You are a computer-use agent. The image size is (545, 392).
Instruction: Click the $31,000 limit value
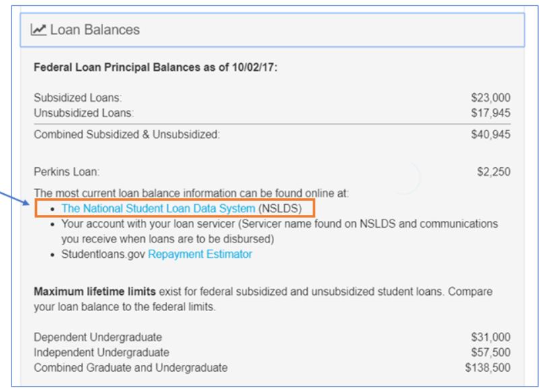point(491,337)
